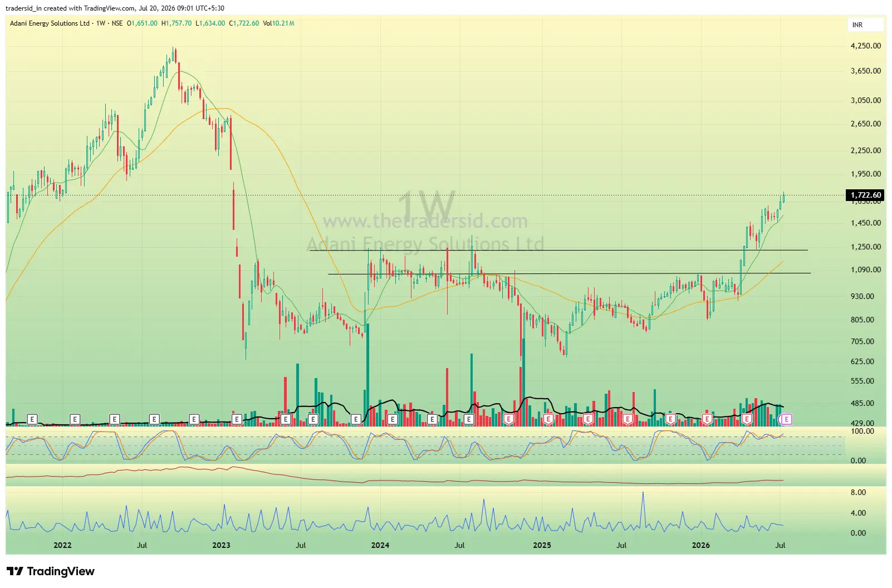Image resolution: width=892 pixels, height=588 pixels.
Task: Click the 2025 year label on the time axis
Action: (542, 545)
